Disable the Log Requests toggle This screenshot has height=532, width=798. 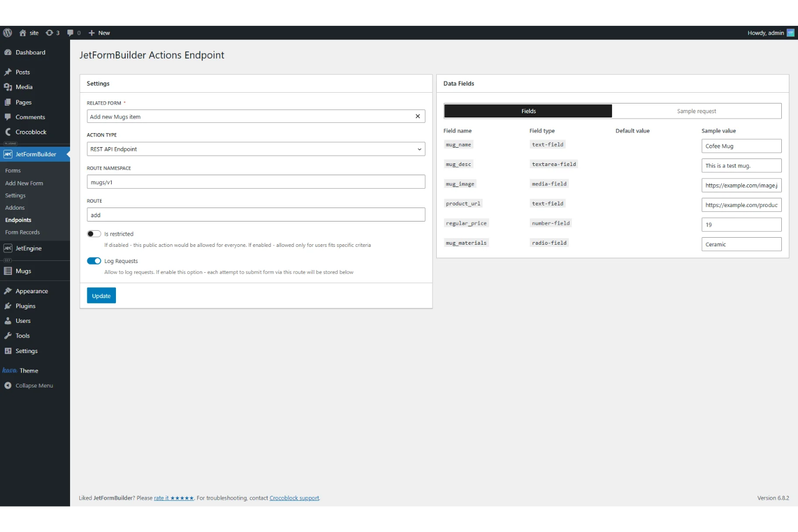click(94, 260)
